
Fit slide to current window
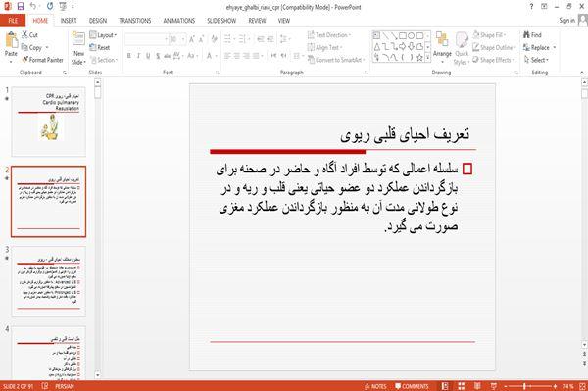point(582,386)
